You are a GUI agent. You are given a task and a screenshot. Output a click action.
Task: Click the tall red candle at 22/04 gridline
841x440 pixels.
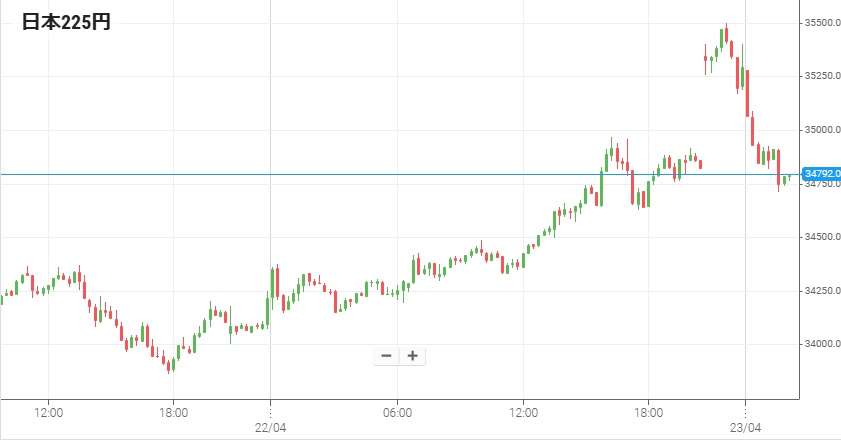click(x=275, y=281)
